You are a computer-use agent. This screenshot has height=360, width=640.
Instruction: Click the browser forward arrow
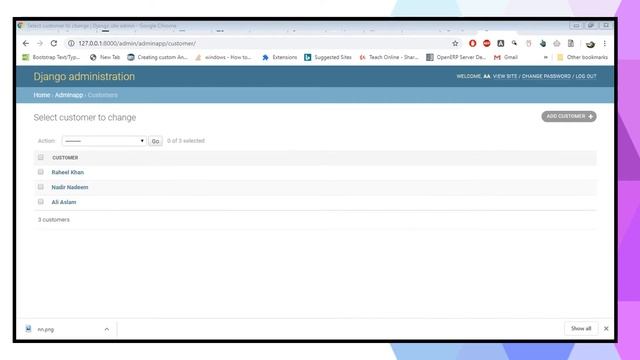[40, 43]
